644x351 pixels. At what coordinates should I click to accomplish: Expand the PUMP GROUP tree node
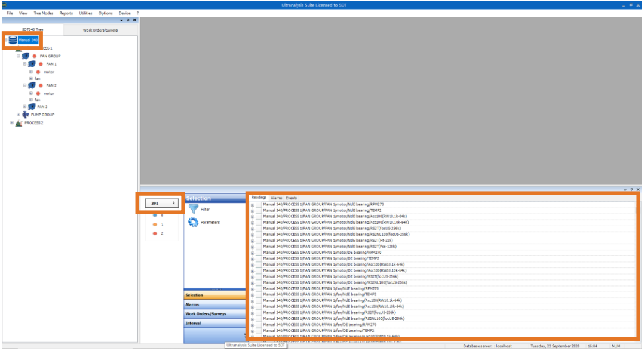[x=19, y=115]
